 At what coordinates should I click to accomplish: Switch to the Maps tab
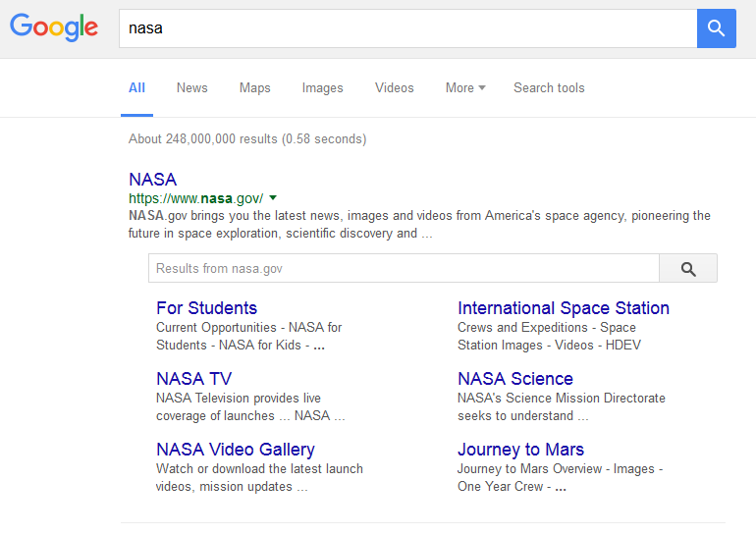254,87
